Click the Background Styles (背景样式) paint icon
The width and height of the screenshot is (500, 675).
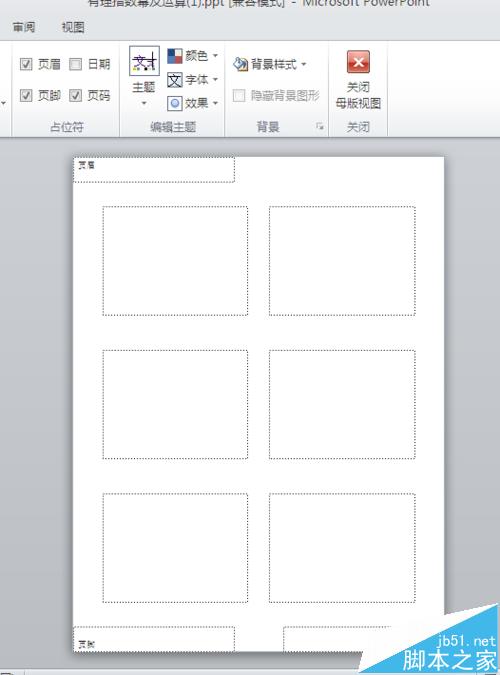pos(240,64)
